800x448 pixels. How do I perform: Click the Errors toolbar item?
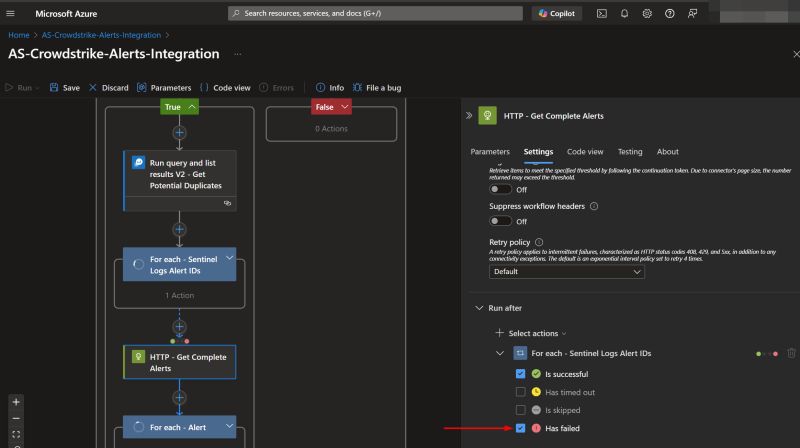pos(277,88)
